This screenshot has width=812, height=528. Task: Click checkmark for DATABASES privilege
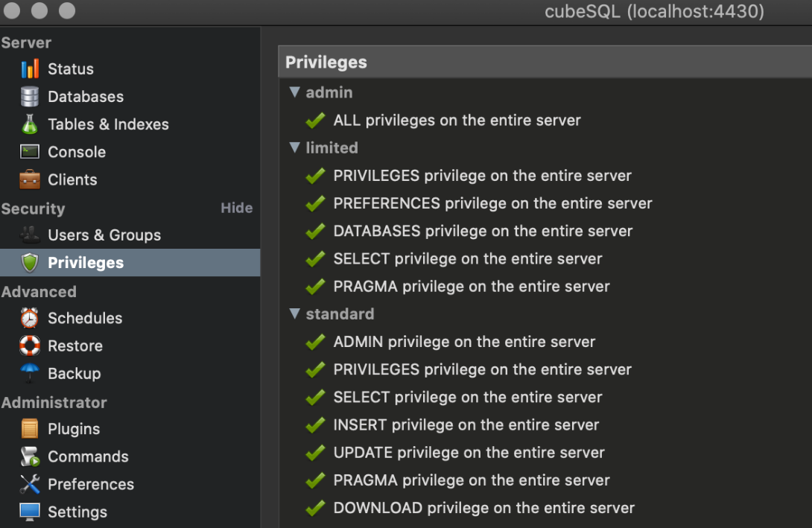point(315,231)
